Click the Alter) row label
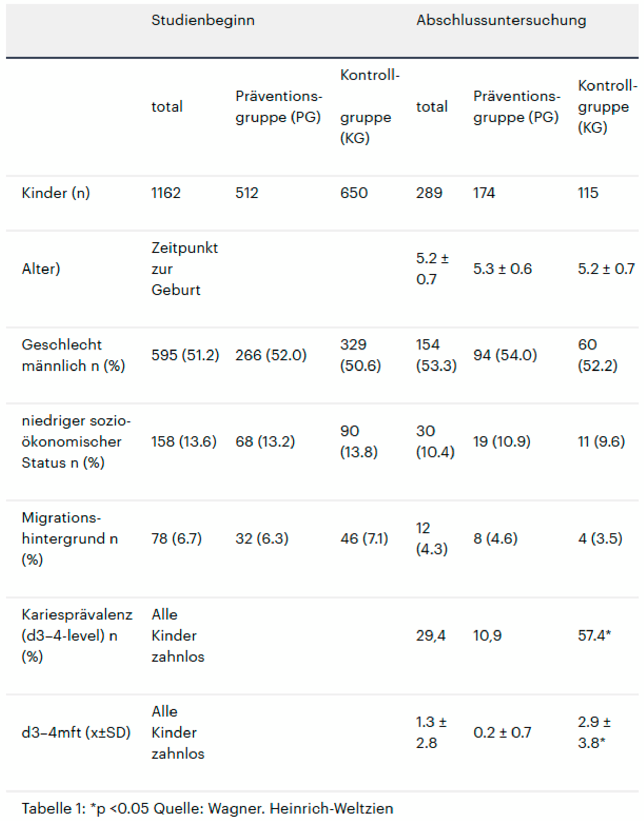644x821 pixels. point(41,269)
